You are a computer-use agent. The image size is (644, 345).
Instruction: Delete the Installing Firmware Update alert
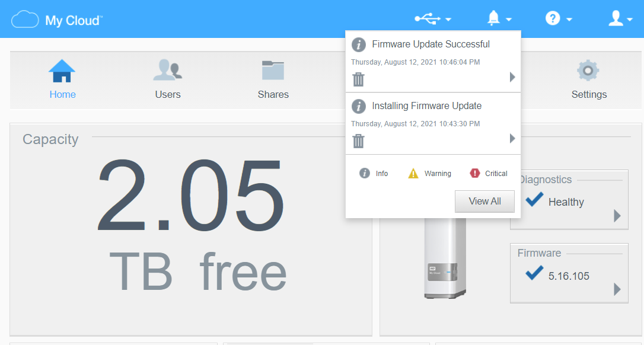359,141
